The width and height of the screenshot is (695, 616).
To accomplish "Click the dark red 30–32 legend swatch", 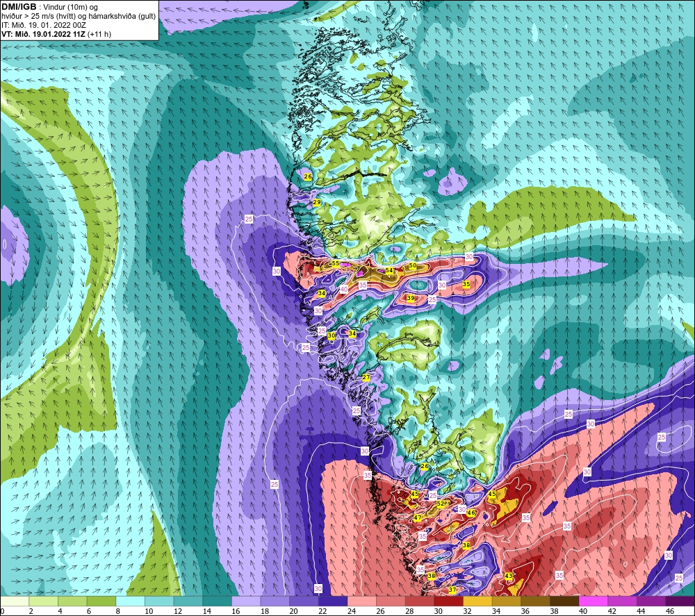I will tap(448, 601).
